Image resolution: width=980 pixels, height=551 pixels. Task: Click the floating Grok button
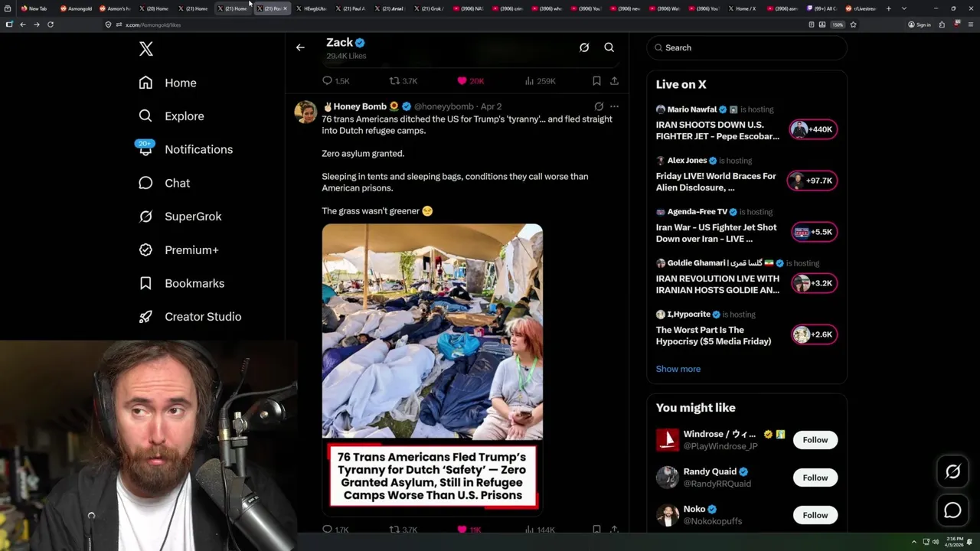point(952,472)
